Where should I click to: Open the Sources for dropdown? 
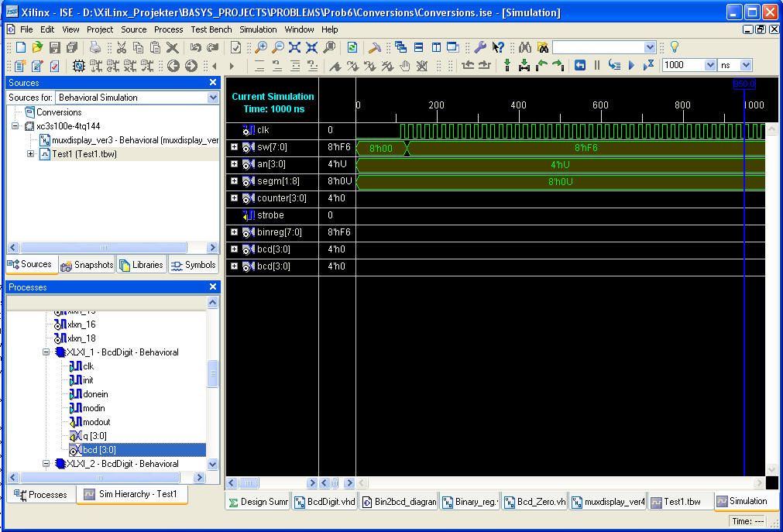[x=213, y=98]
